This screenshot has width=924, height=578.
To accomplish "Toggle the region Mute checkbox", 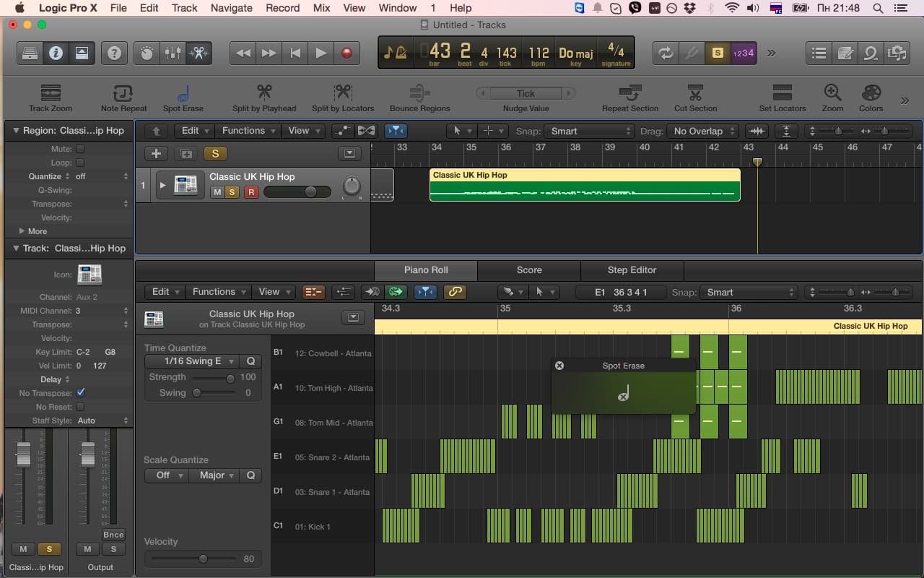I will tap(80, 149).
